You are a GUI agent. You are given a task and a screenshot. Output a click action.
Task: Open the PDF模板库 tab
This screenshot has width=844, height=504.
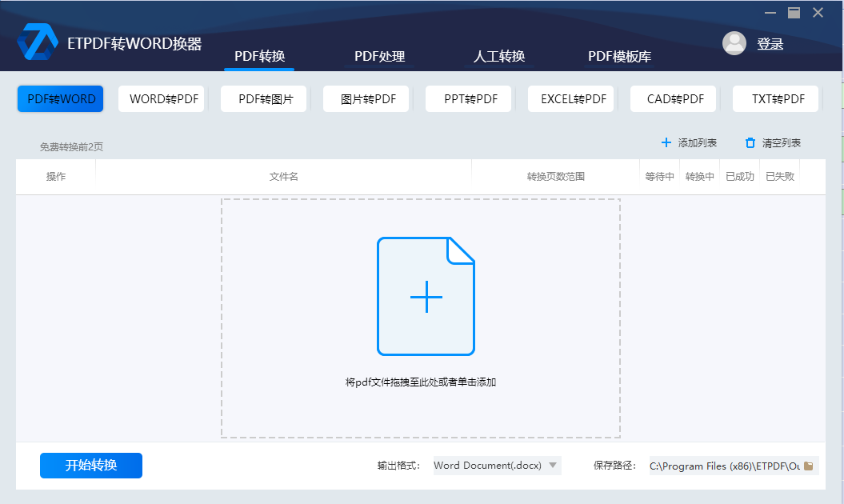(620, 56)
